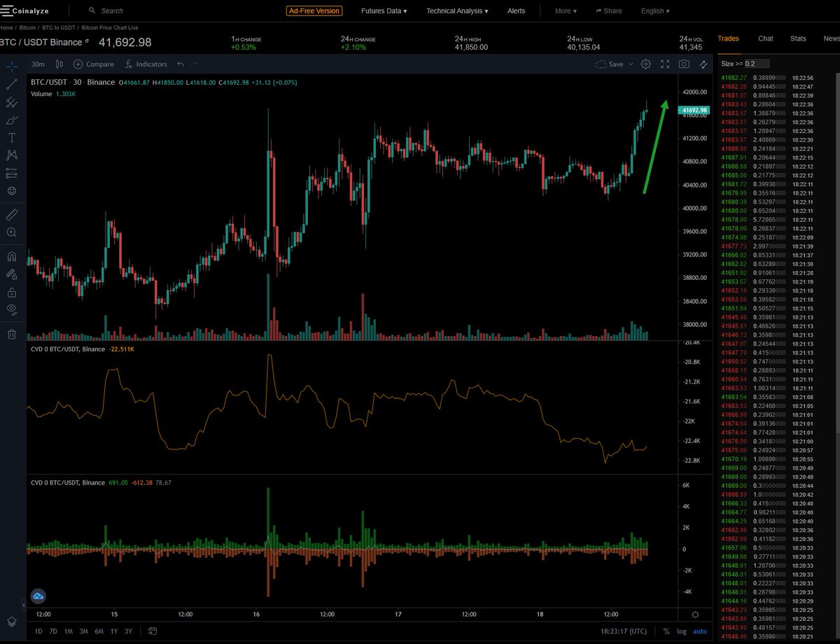
Task: Open chart settings gear icon
Action: pos(646,64)
